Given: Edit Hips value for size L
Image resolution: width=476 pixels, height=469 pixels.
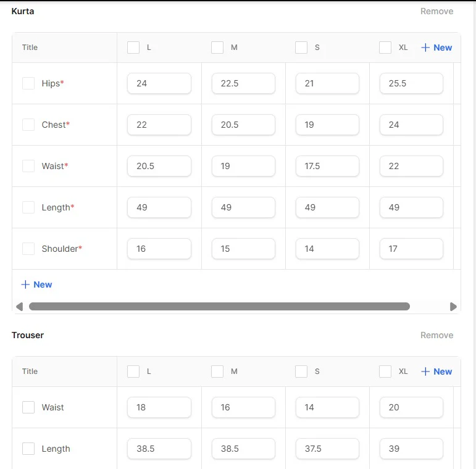Looking at the screenshot, I should click(x=159, y=83).
